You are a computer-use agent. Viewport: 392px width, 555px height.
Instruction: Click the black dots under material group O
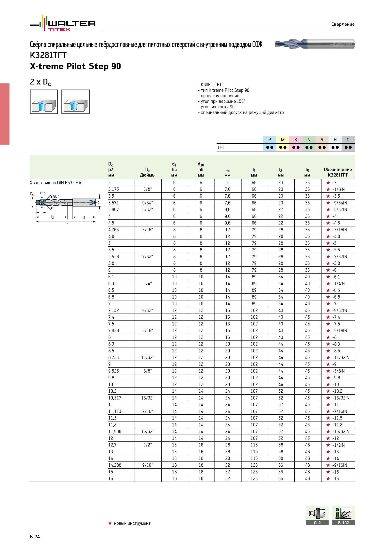[x=348, y=147]
